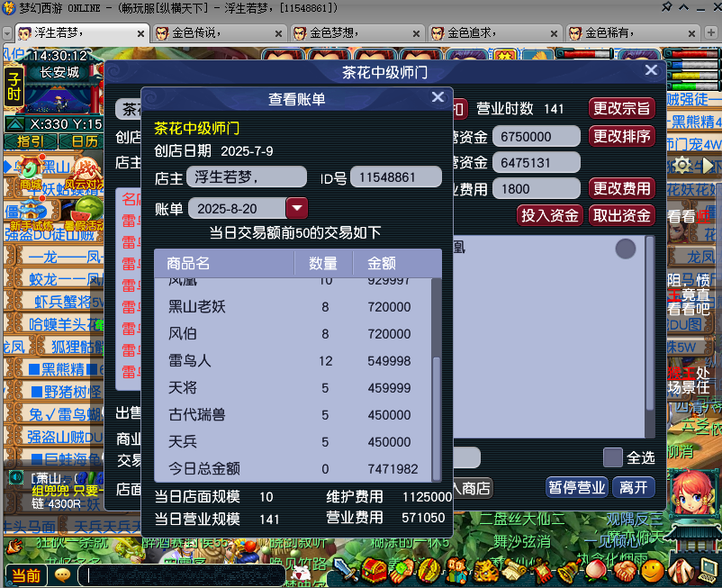Open the 风云对决 battle drum icon
This screenshot has height=588, width=722.
84,174
